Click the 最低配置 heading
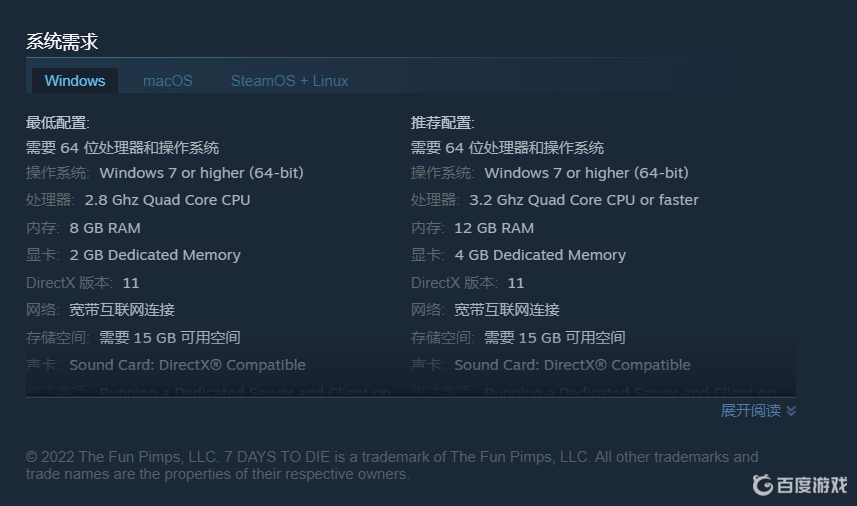The height and width of the screenshot is (506, 857). point(58,123)
